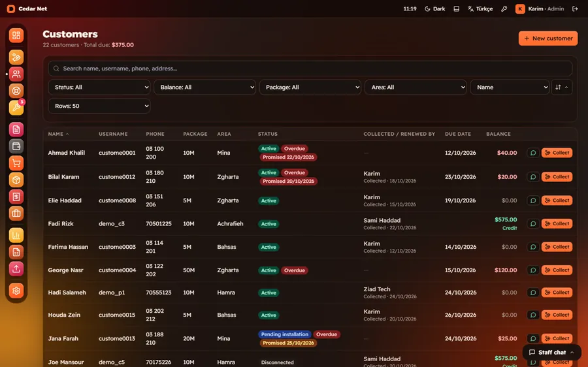The image size is (588, 367).
Task: Click the AREA column header
Action: 224,134
